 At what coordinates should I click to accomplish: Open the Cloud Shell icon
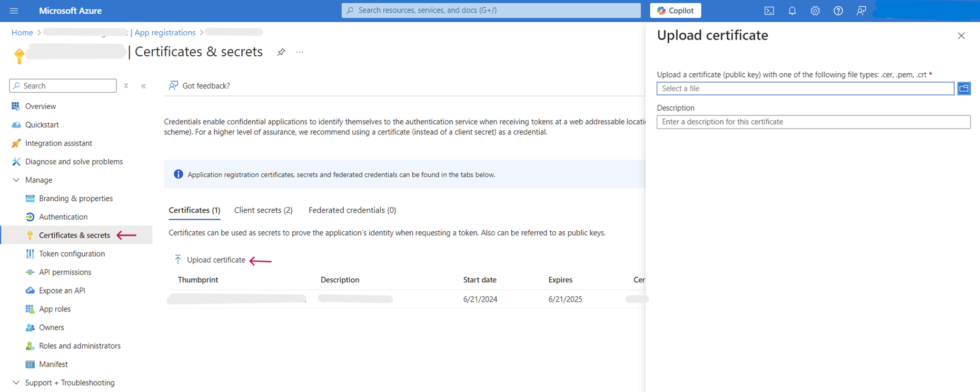click(769, 11)
